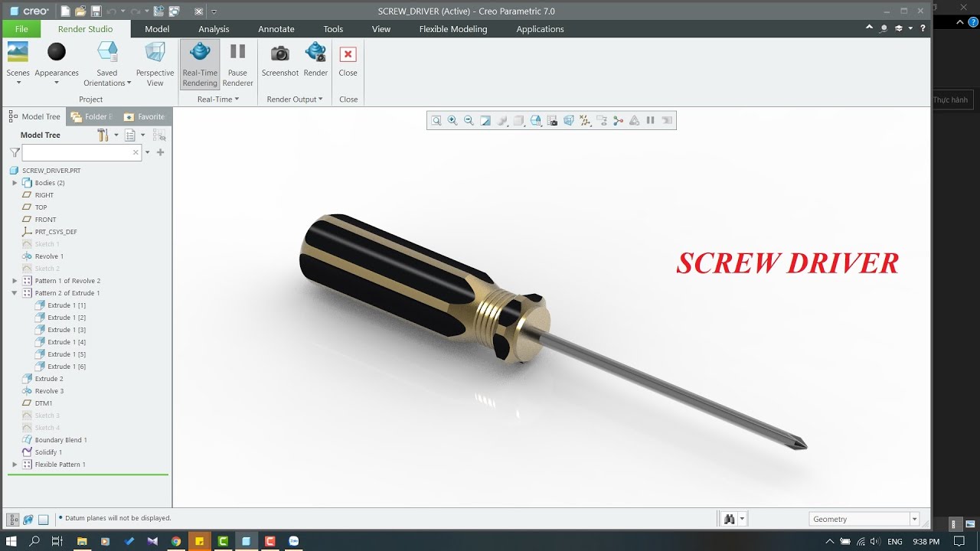Click Save in quick access toolbar
The image size is (980, 551).
point(96,11)
